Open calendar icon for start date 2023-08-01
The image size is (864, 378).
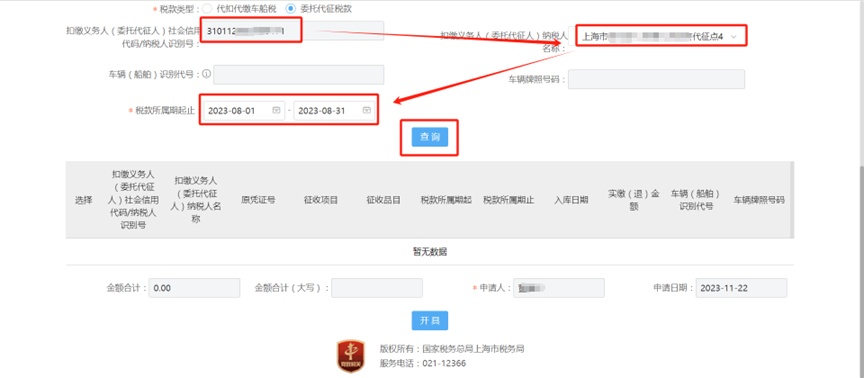(x=276, y=111)
